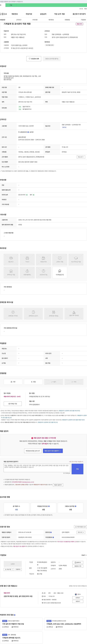The height and width of the screenshot is (644, 87).
Task: Open the 산업기계 제관 및 용접 job posting
Action: point(18,596)
